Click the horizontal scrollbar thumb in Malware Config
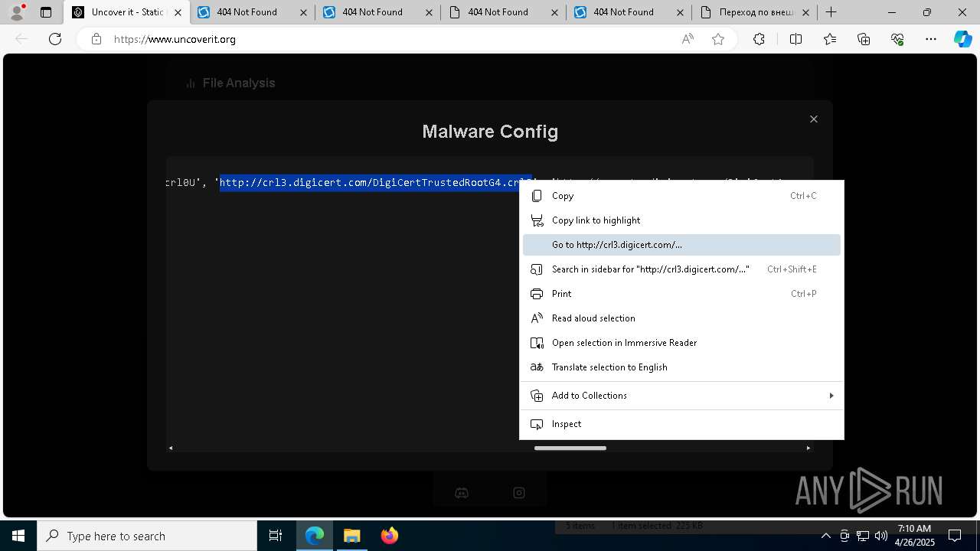Screen dimensions: 980x551 [x=570, y=448]
